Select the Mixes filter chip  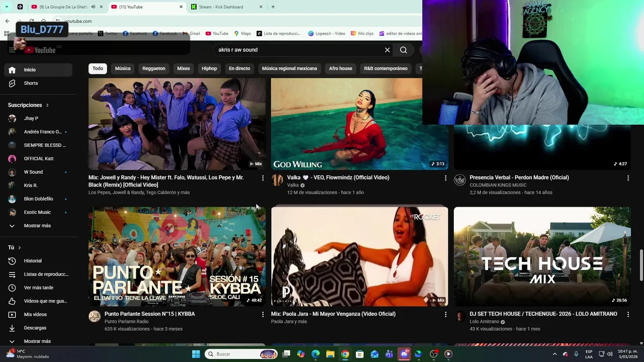coord(184,68)
